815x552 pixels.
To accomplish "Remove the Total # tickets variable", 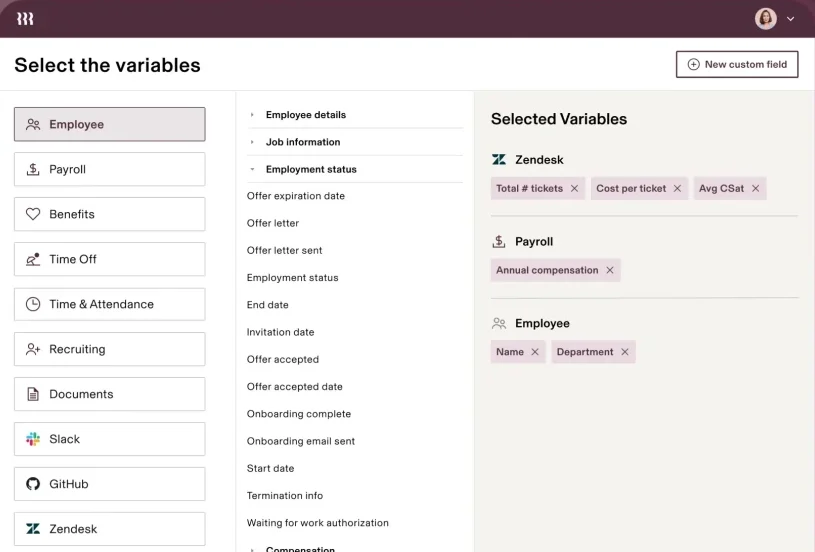I will pyautogui.click(x=574, y=189).
